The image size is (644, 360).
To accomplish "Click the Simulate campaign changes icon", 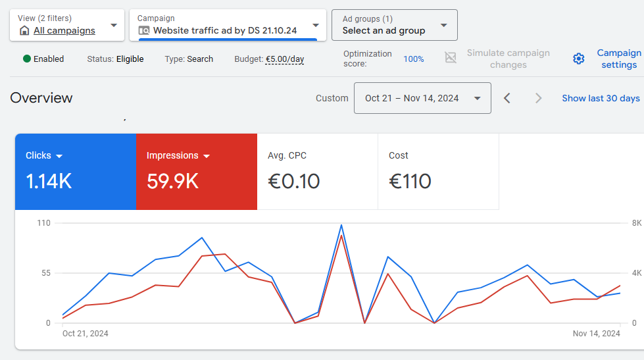I will tap(451, 57).
